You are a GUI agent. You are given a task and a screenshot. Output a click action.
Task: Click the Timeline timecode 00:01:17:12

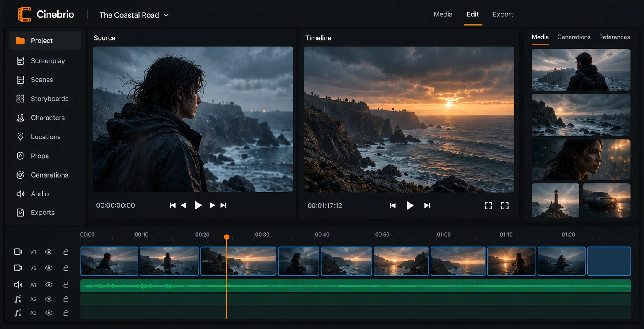click(325, 205)
